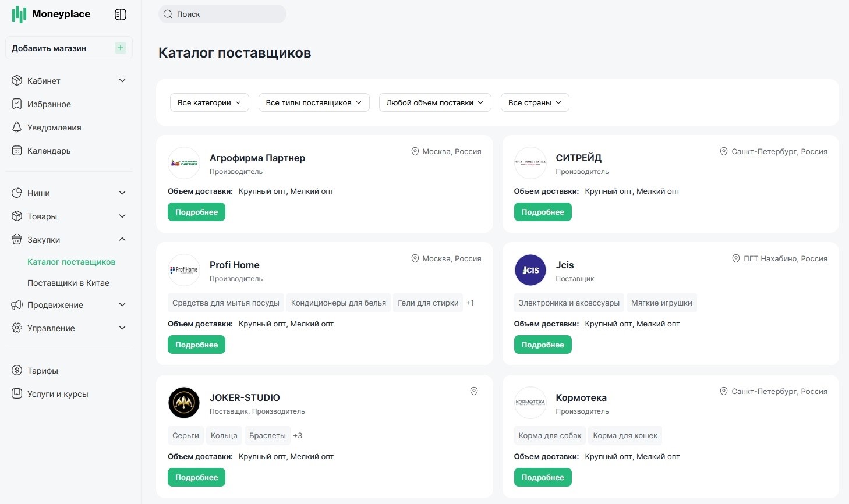This screenshot has height=504, width=849.
Task: Expand the Товары menu chevron
Action: click(122, 216)
